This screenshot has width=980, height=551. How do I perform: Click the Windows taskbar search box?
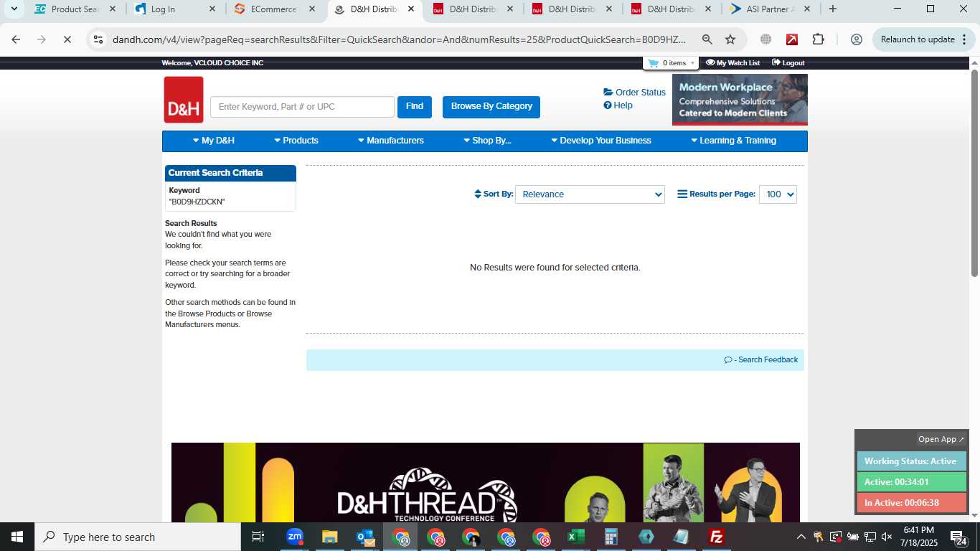tap(138, 537)
